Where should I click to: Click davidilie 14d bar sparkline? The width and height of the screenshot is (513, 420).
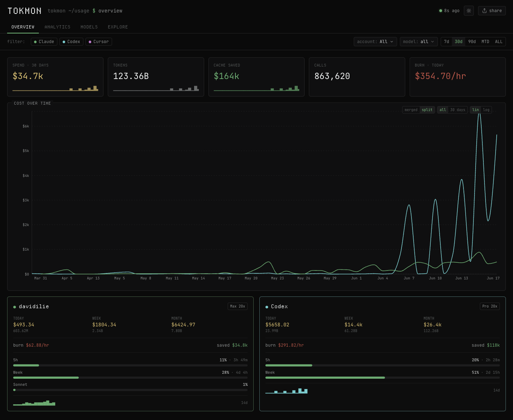click(34, 403)
